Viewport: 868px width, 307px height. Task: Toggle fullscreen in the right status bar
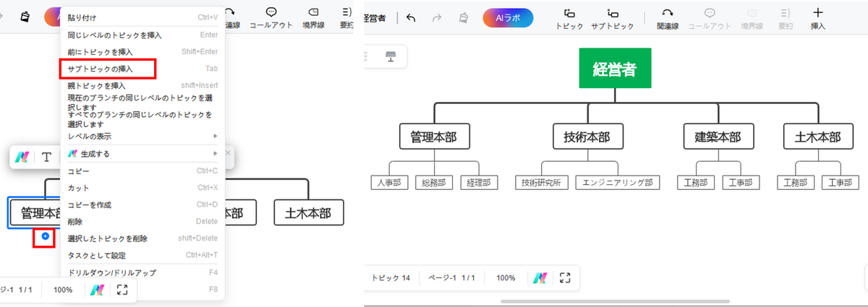coord(566,278)
